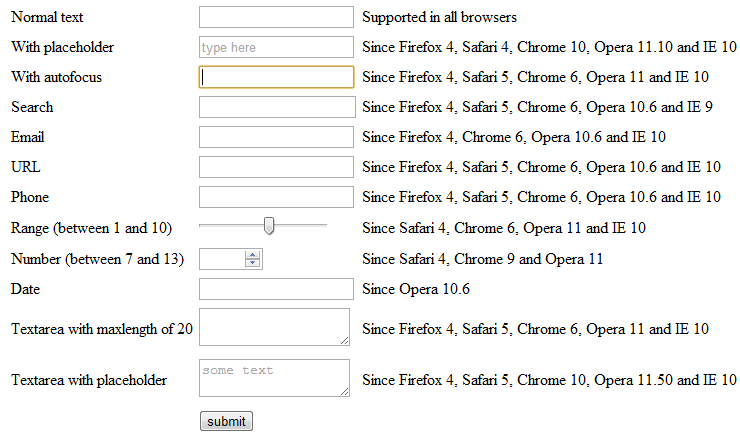This screenshot has height=438, width=740.
Task: Click the input showing 'type here' placeholder
Action: (277, 47)
